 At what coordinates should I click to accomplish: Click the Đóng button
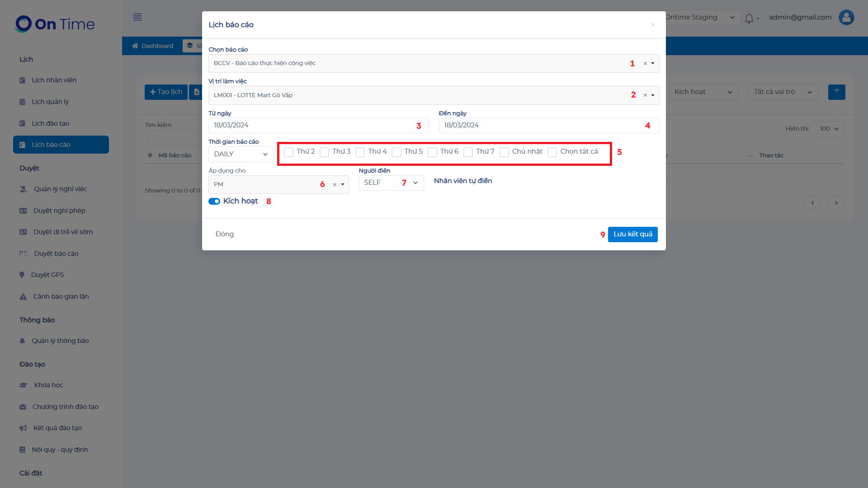tap(224, 234)
